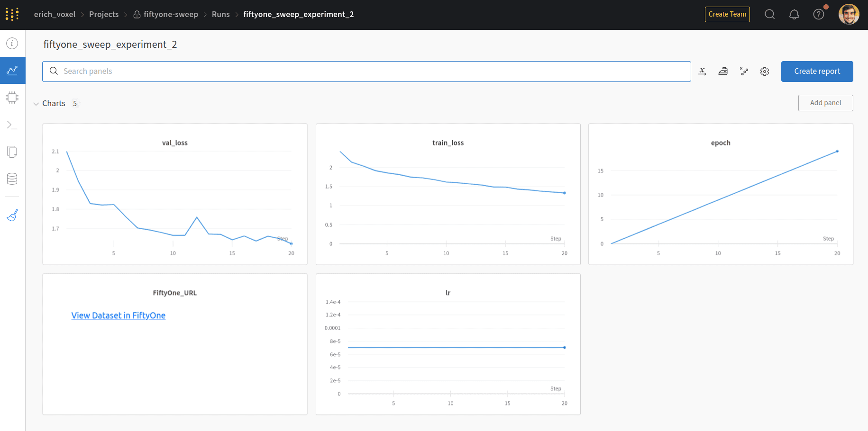
Task: Select the Charts workspace sidebar icon
Action: pos(12,71)
